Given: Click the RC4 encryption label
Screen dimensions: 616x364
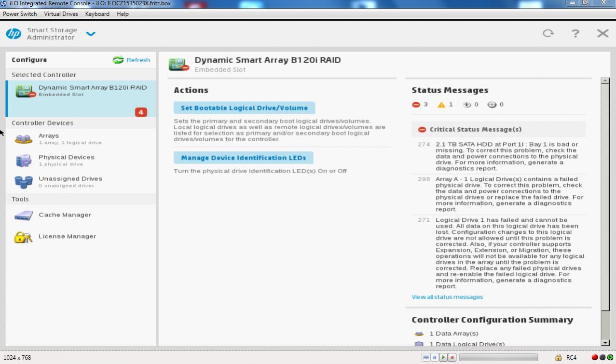Looking at the screenshot, I should point(572,358).
